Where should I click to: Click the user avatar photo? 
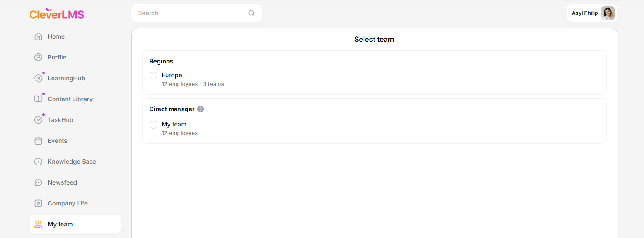click(x=607, y=13)
